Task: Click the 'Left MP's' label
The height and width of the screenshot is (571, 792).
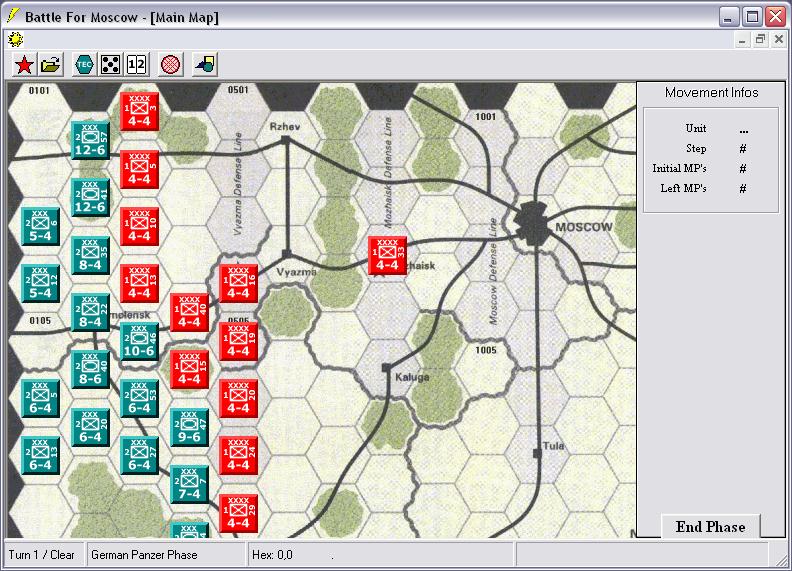Action: [x=683, y=188]
